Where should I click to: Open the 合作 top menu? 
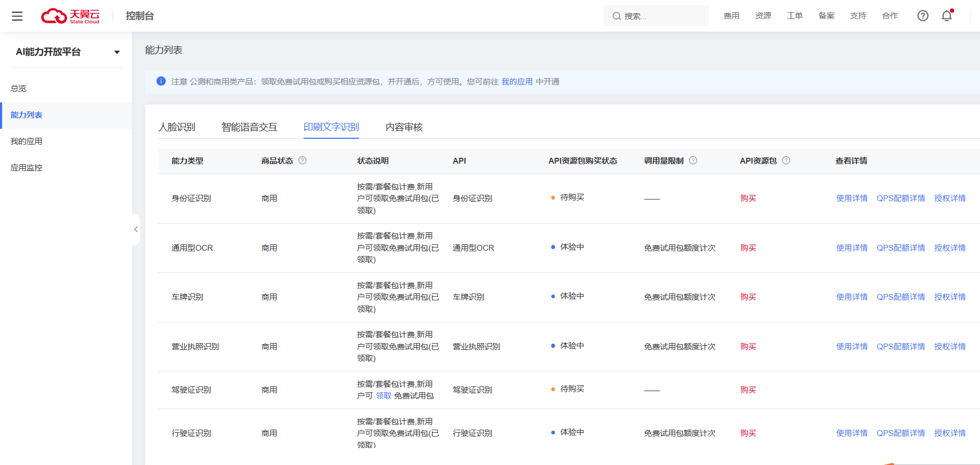[890, 16]
